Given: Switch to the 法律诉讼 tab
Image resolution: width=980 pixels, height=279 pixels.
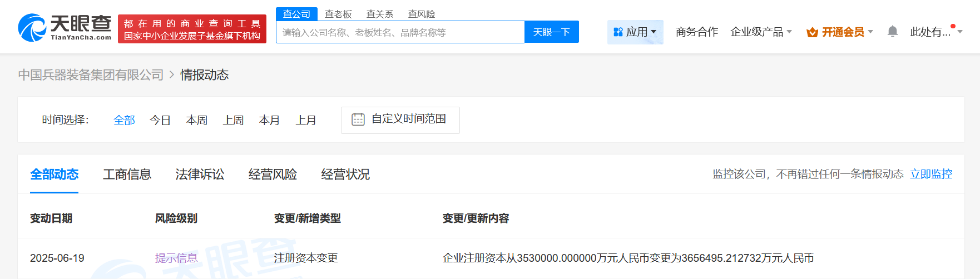Looking at the screenshot, I should (x=200, y=175).
